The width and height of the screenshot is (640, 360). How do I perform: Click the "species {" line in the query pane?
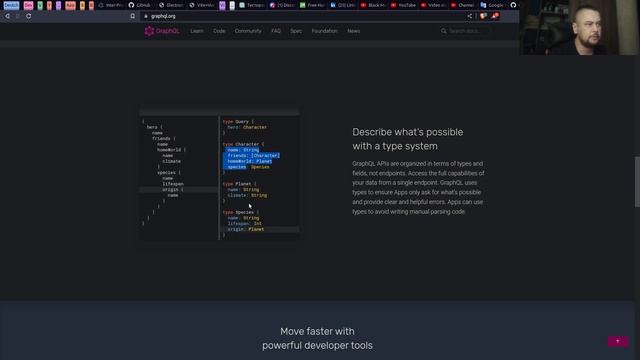(x=169, y=173)
